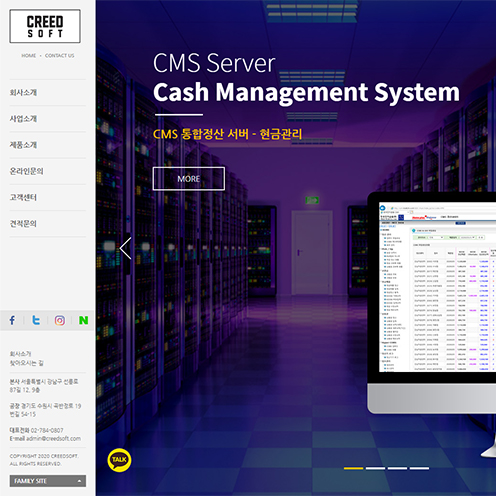
Task: Open the Instagram icon link
Action: pos(60,321)
